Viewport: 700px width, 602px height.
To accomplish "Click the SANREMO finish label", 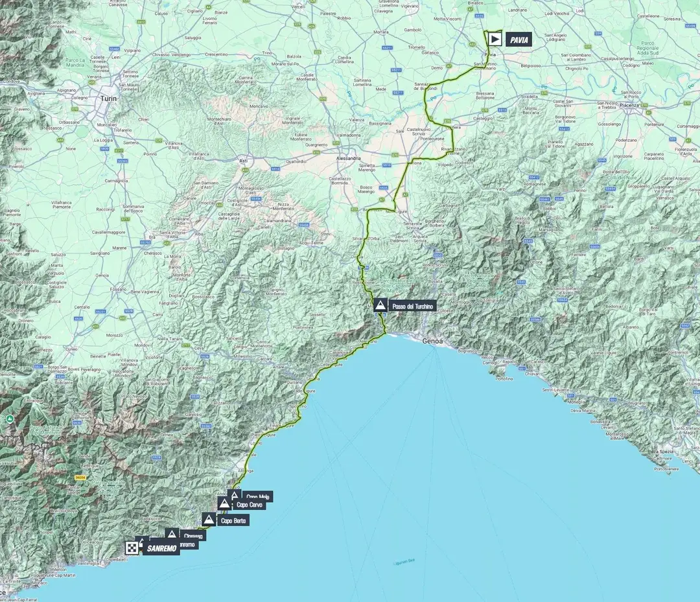I will point(161,548).
